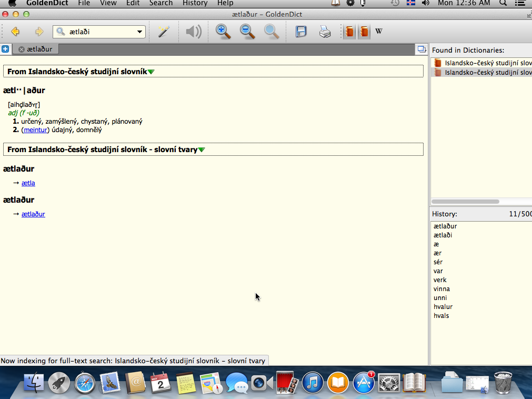This screenshot has width=532, height=399.
Task: Open the File menu
Action: tap(84, 3)
